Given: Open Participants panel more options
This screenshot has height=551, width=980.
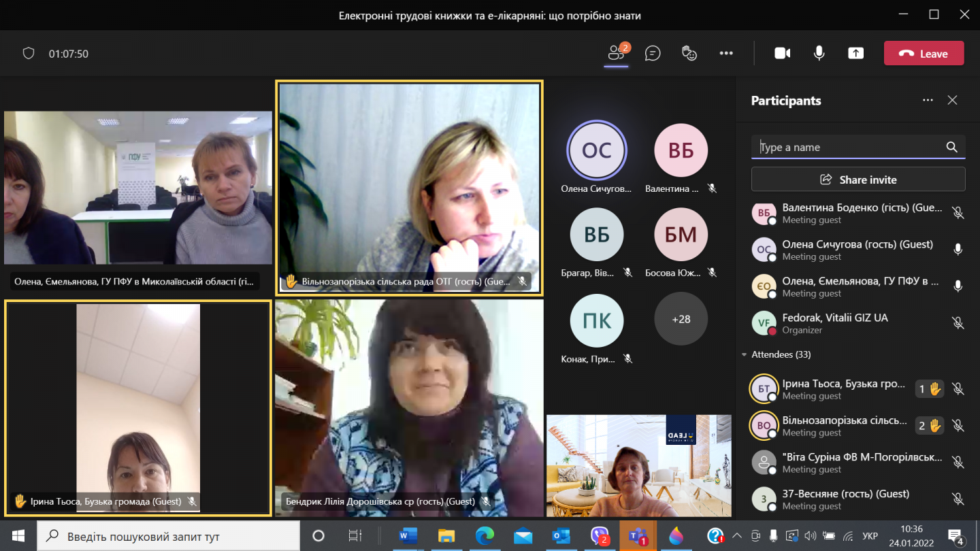Looking at the screenshot, I should pyautogui.click(x=928, y=100).
